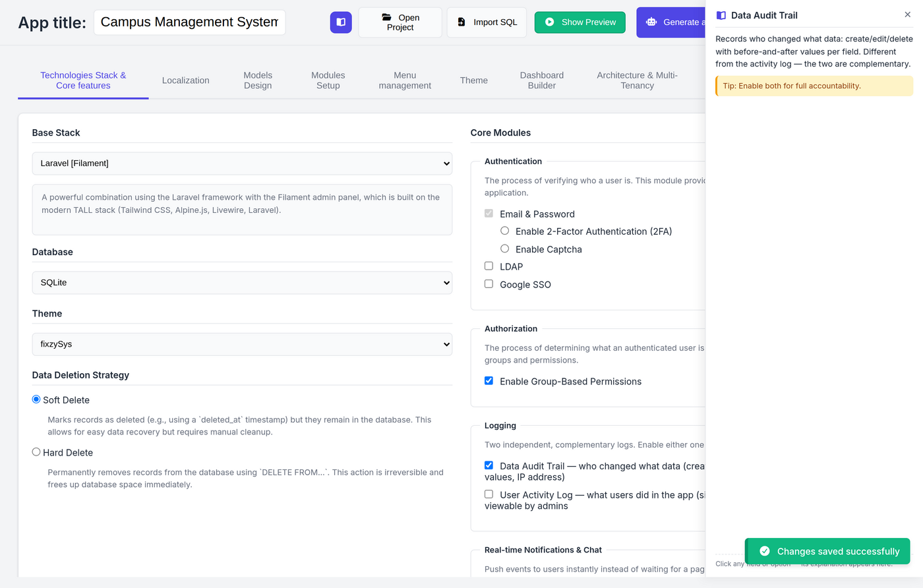Click the play icon in Show Preview

pos(550,22)
